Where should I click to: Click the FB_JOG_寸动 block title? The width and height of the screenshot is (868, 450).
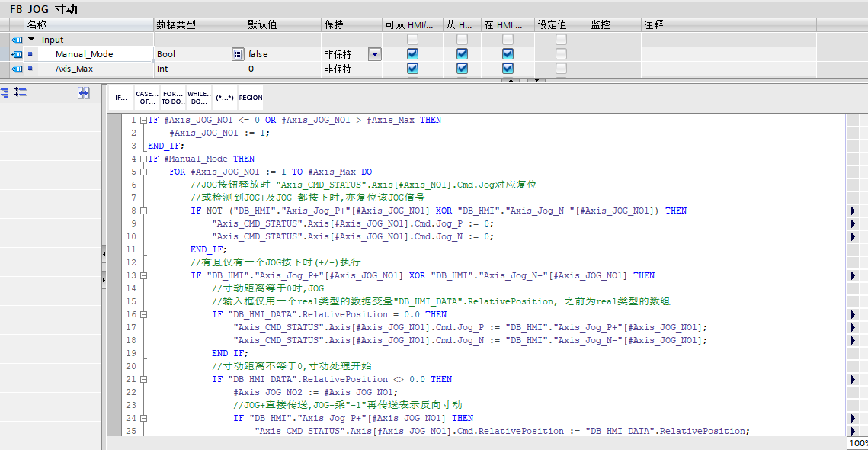pos(43,9)
